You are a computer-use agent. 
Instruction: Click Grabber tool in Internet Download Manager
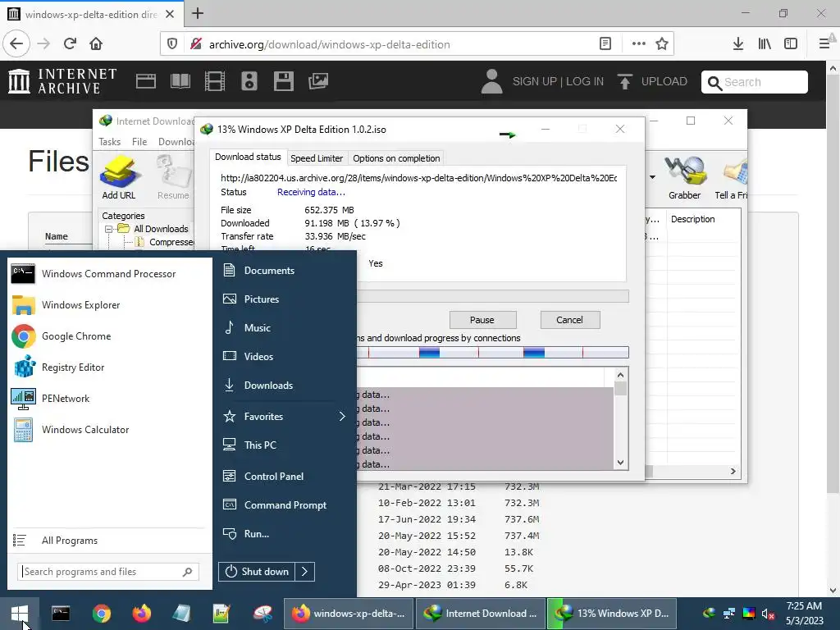click(x=685, y=178)
